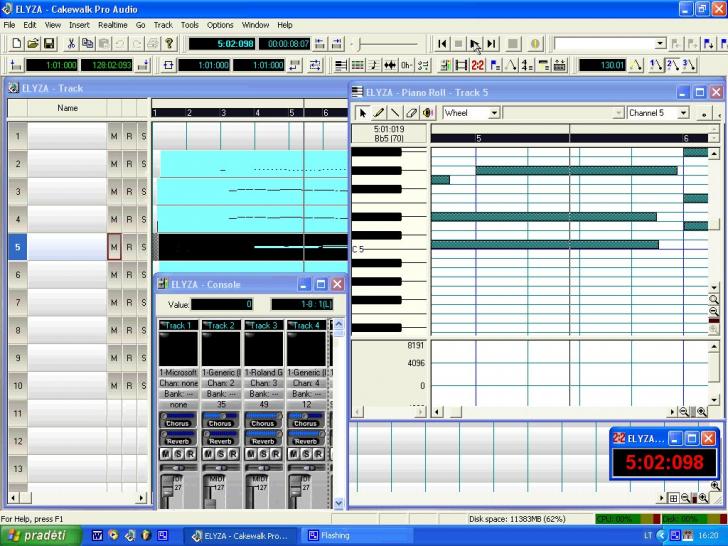Select the Piano Roll arrow Select tool

tap(363, 113)
